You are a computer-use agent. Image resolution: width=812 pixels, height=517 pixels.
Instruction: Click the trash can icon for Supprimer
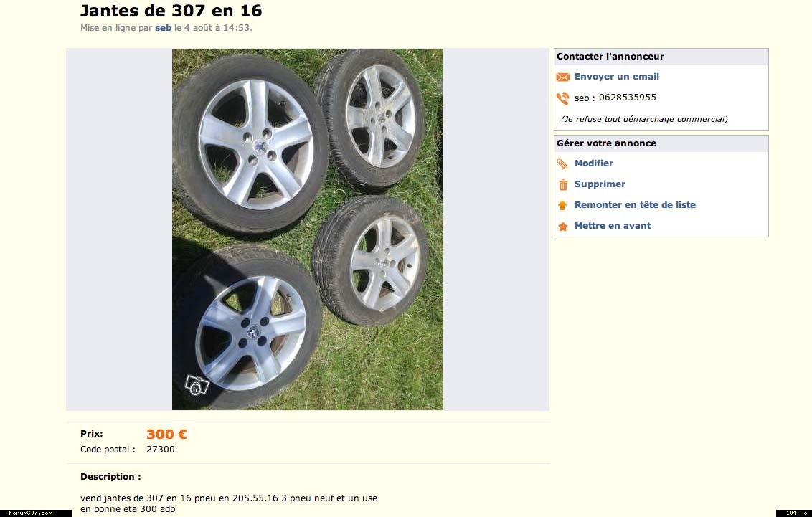pyautogui.click(x=562, y=185)
